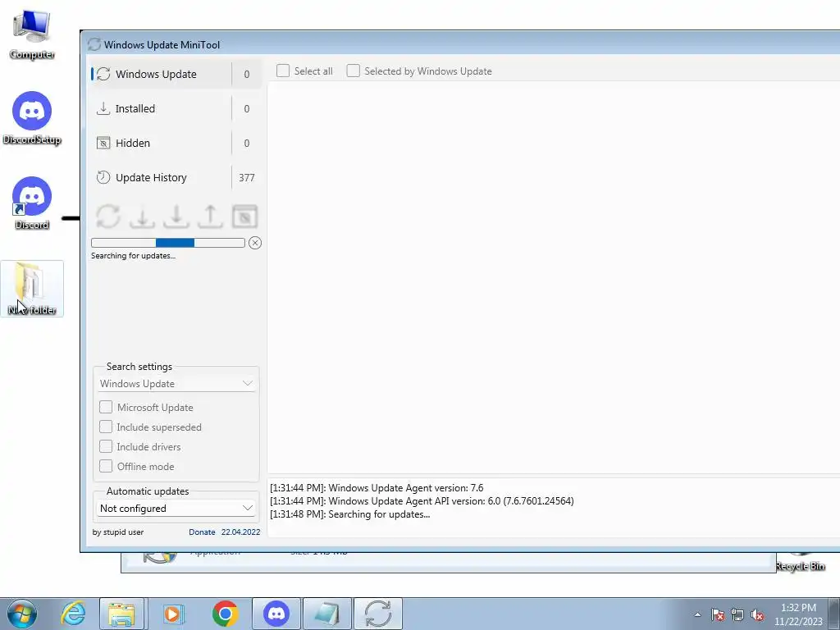840x630 pixels.
Task: Click the log line 'Windows Update Agent version: 7.6'
Action: click(377, 488)
